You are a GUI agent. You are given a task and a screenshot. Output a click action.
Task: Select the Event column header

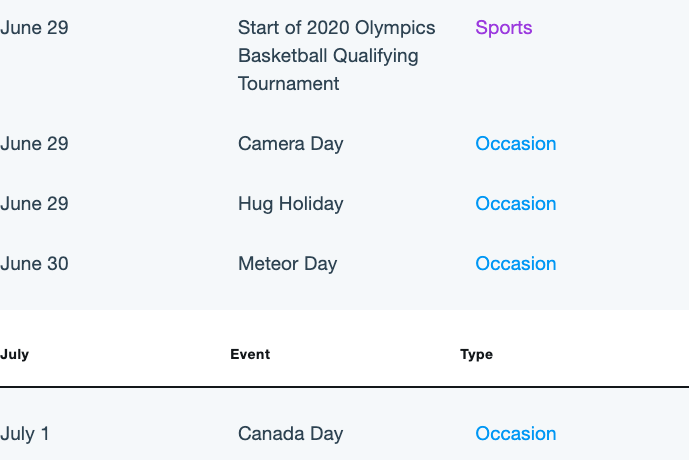pos(250,354)
